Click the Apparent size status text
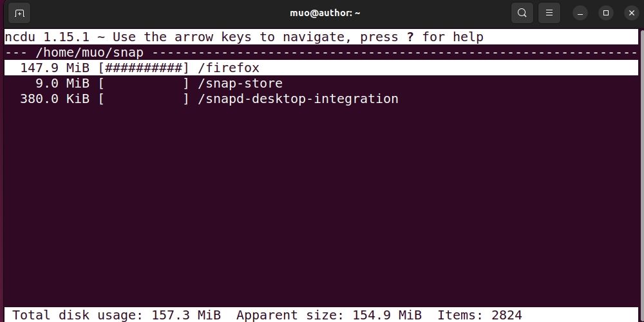This screenshot has height=322, width=644. pos(328,315)
